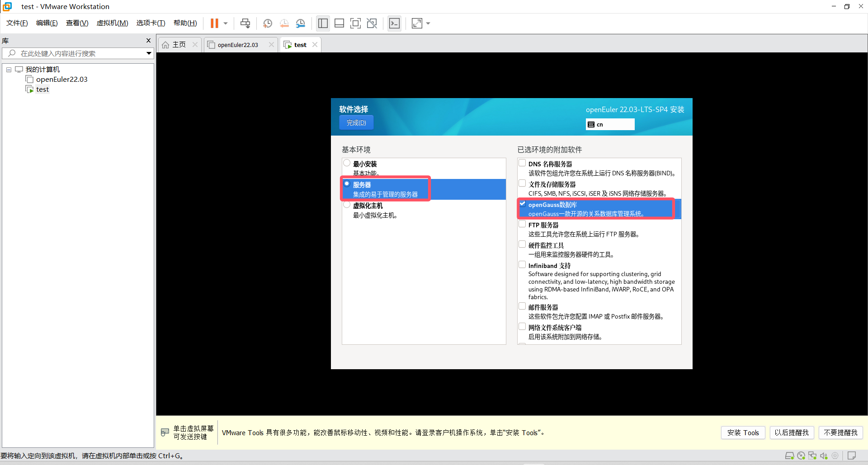Select the 服务器 radio button
The image size is (868, 465).
tap(347, 184)
